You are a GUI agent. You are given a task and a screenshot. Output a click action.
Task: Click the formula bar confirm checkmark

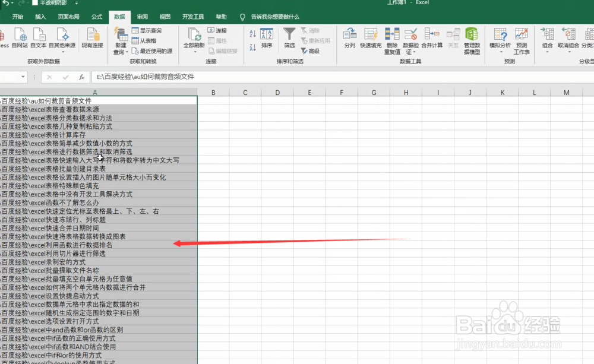(x=65, y=77)
